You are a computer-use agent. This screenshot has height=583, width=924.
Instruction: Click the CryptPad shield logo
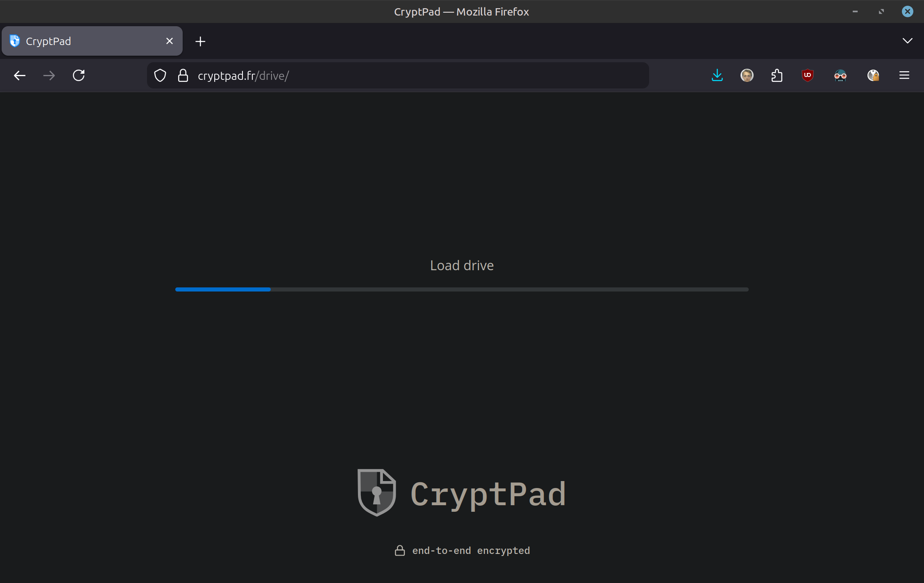(376, 493)
